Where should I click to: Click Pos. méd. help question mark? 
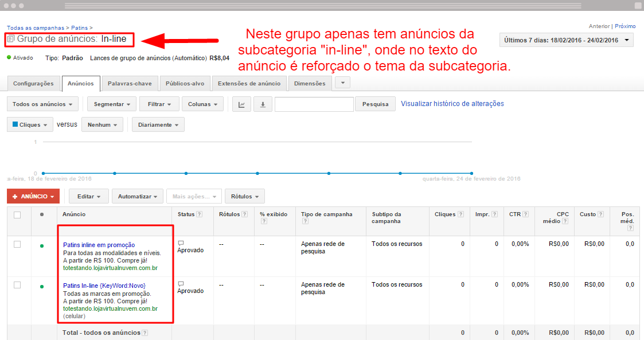click(x=630, y=228)
